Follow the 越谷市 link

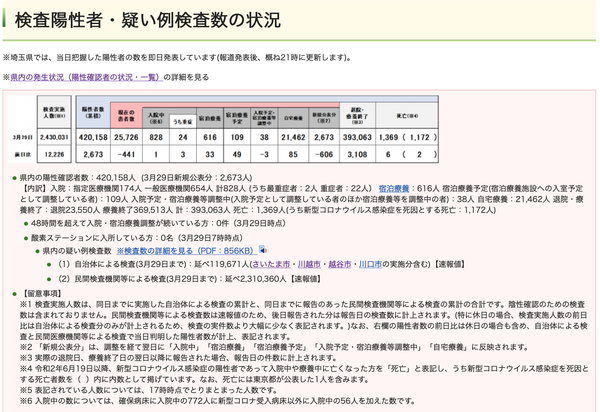(x=339, y=264)
